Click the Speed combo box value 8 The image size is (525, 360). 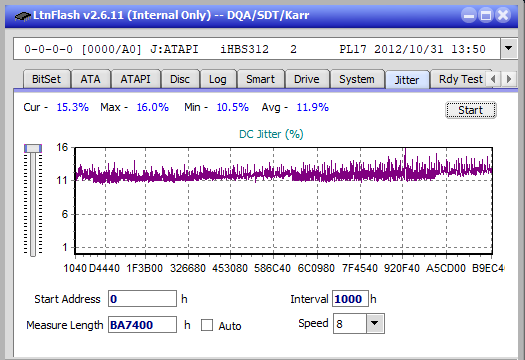click(x=350, y=324)
